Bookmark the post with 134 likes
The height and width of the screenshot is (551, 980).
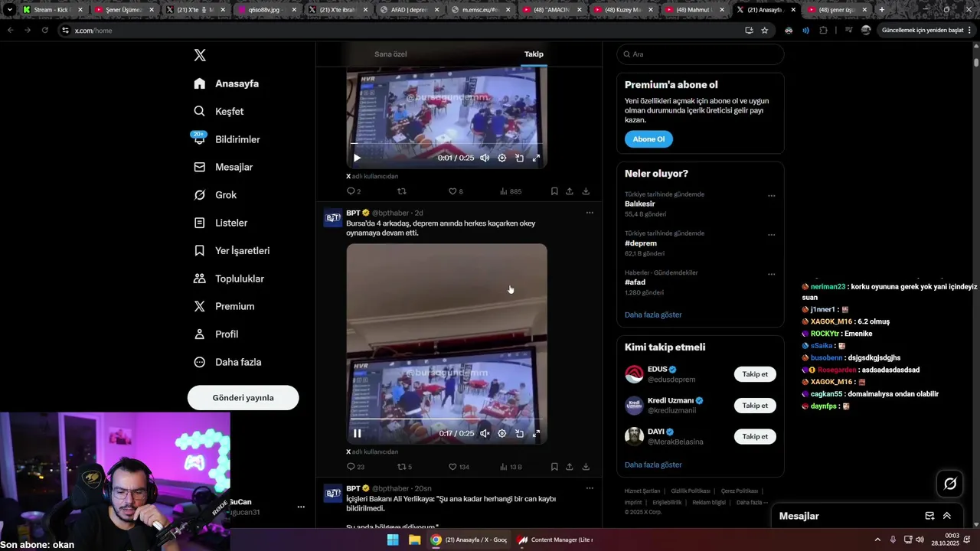[554, 467]
